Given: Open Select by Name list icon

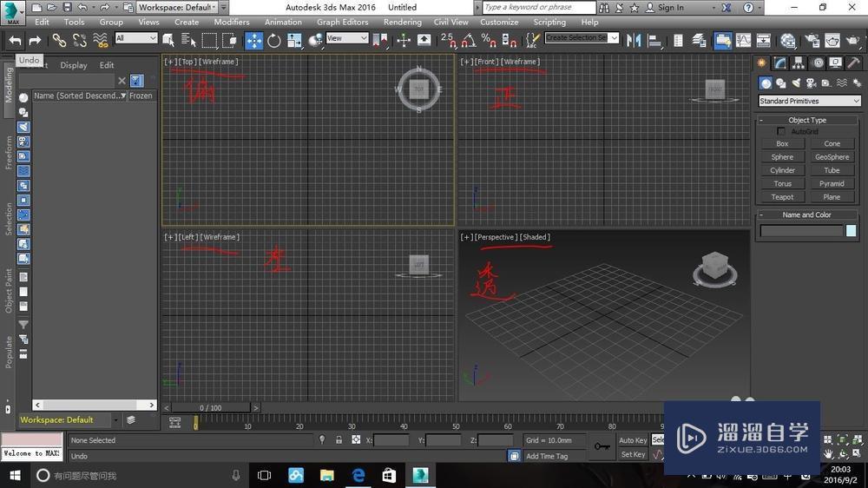Looking at the screenshot, I should (188, 41).
